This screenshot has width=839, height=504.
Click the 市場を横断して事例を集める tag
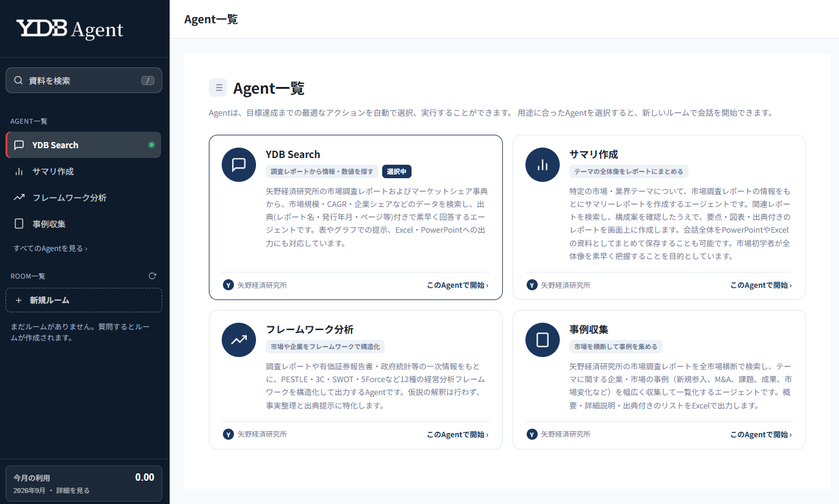pos(616,347)
